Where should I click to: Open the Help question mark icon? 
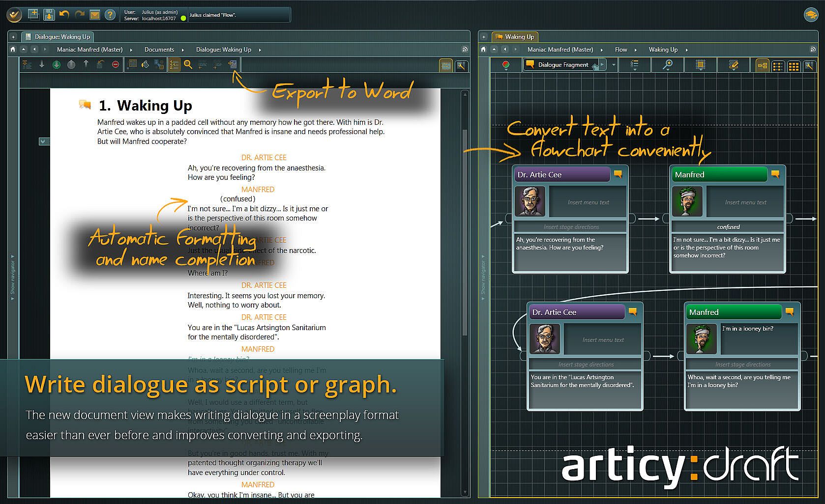tap(110, 15)
